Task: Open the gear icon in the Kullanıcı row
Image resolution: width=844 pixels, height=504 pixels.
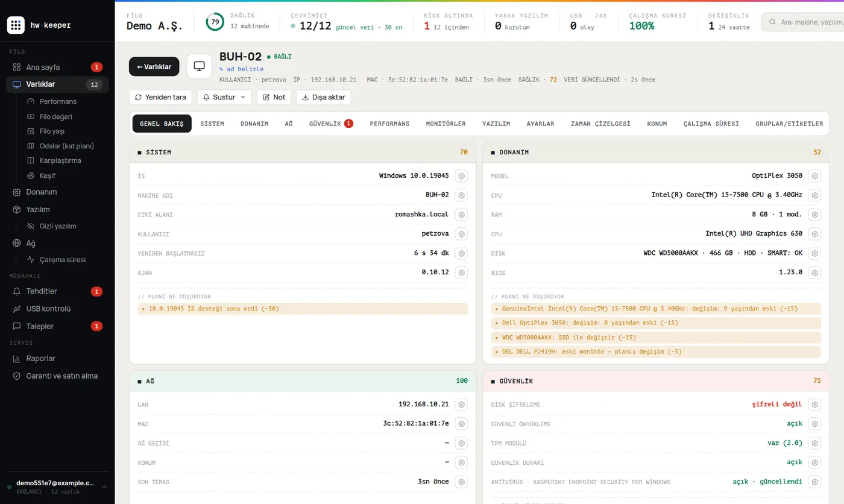Action: pos(461,234)
